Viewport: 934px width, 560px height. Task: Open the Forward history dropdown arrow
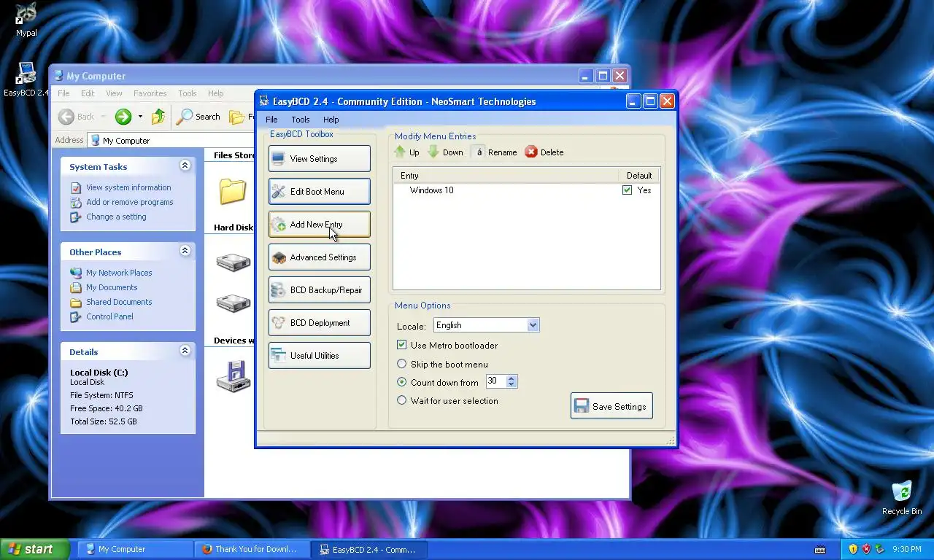140,117
